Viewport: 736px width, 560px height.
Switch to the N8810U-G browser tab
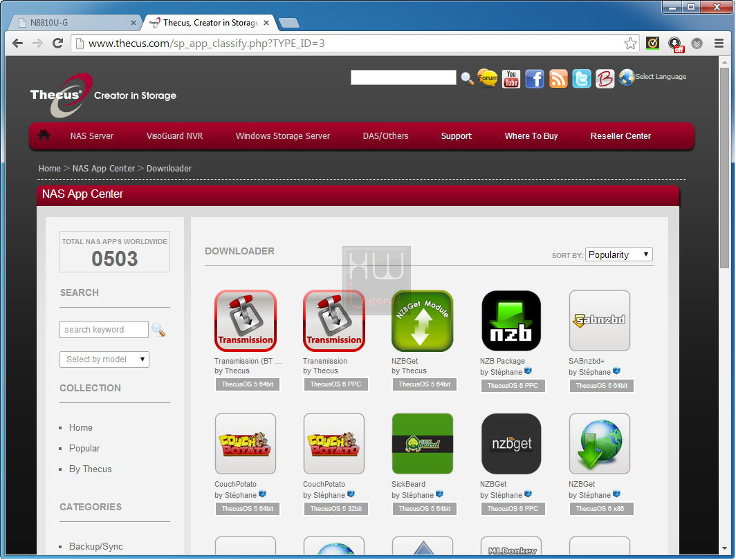pyautogui.click(x=75, y=22)
